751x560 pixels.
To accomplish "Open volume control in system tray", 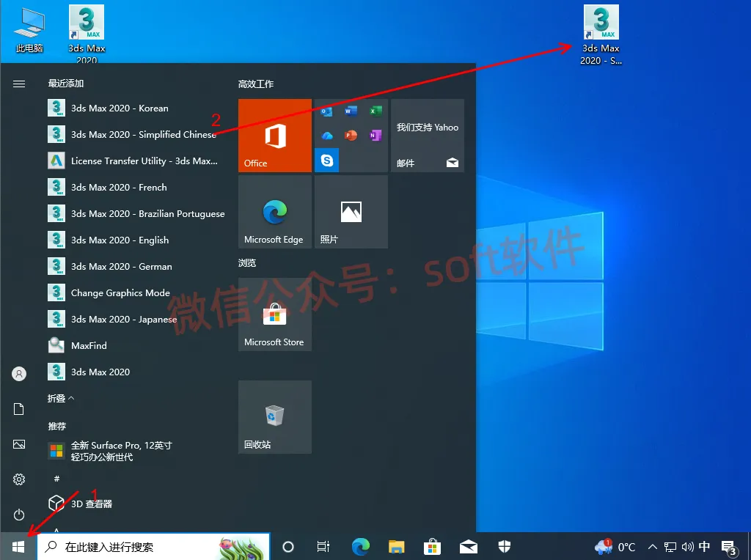I will click(687, 547).
